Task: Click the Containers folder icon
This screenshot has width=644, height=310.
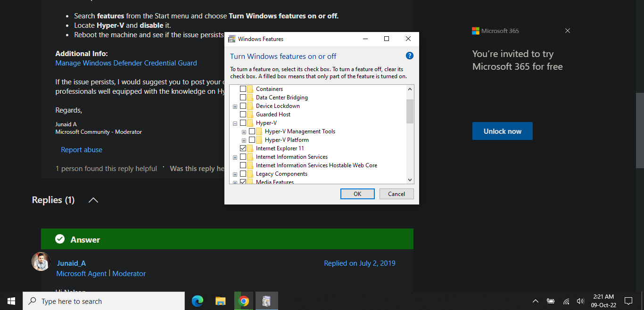Action: click(x=250, y=89)
